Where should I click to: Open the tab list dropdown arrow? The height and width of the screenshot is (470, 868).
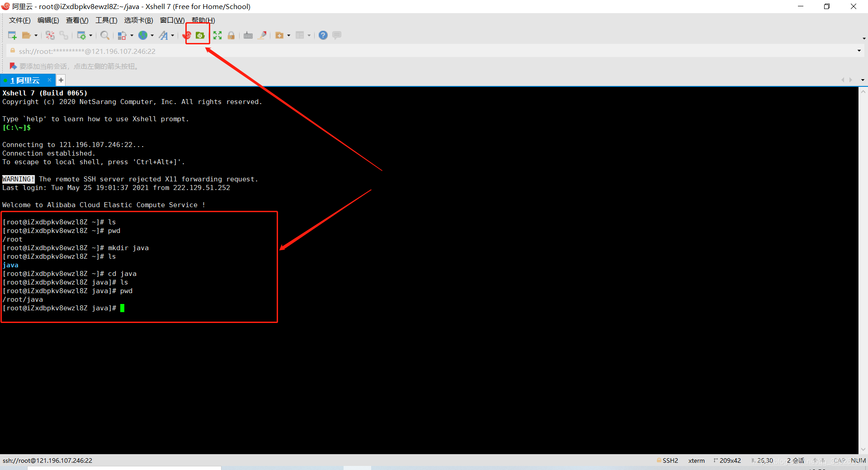tap(863, 80)
